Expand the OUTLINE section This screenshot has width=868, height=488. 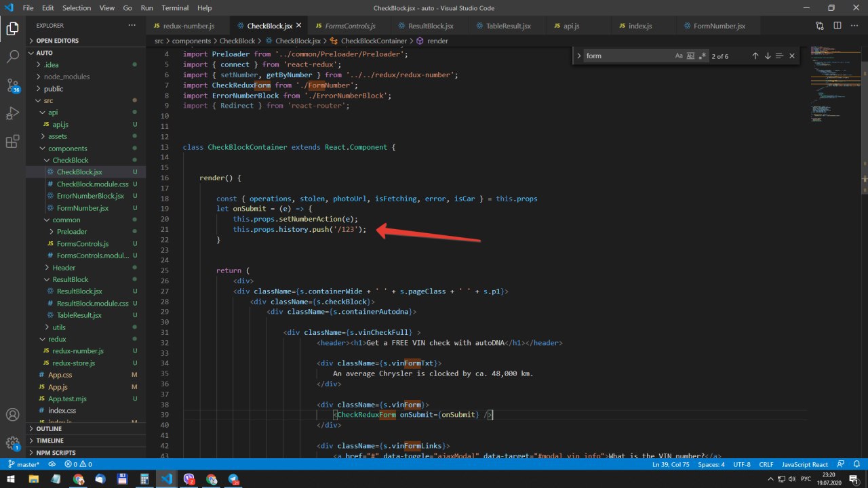click(x=49, y=429)
